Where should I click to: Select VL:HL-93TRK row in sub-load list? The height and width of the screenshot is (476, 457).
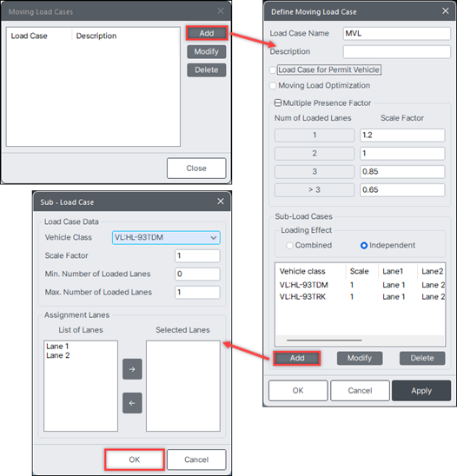click(x=361, y=296)
